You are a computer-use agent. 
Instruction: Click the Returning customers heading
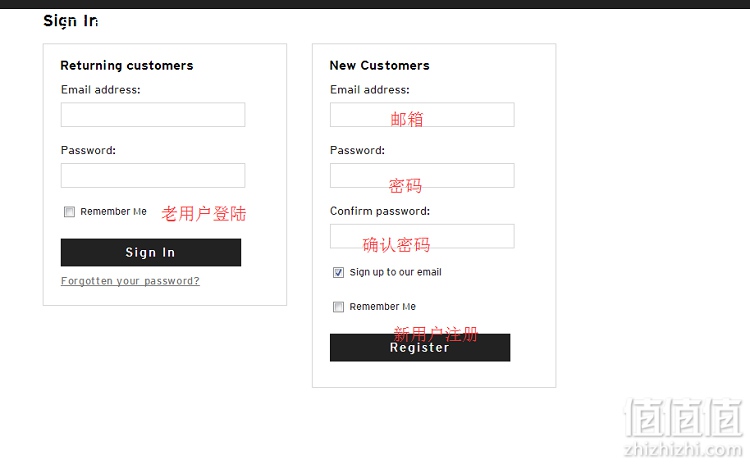127,66
